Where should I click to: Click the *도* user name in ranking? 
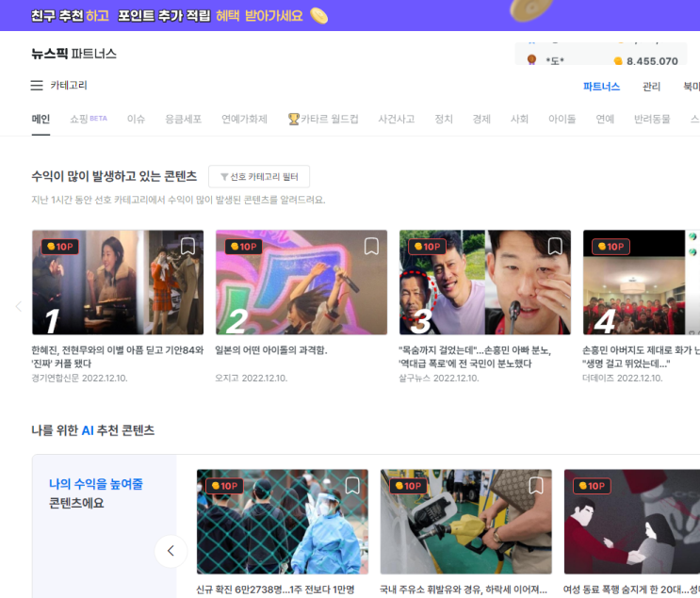[x=555, y=61]
